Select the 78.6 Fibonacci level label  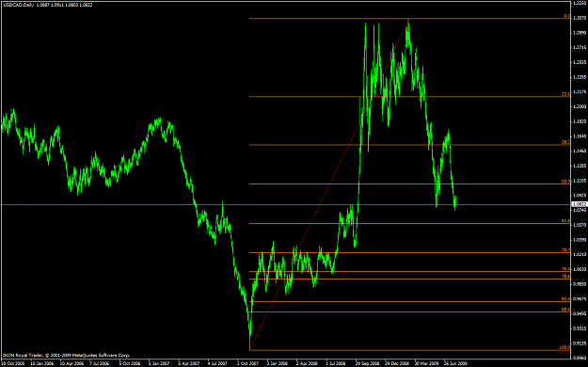pos(565,276)
